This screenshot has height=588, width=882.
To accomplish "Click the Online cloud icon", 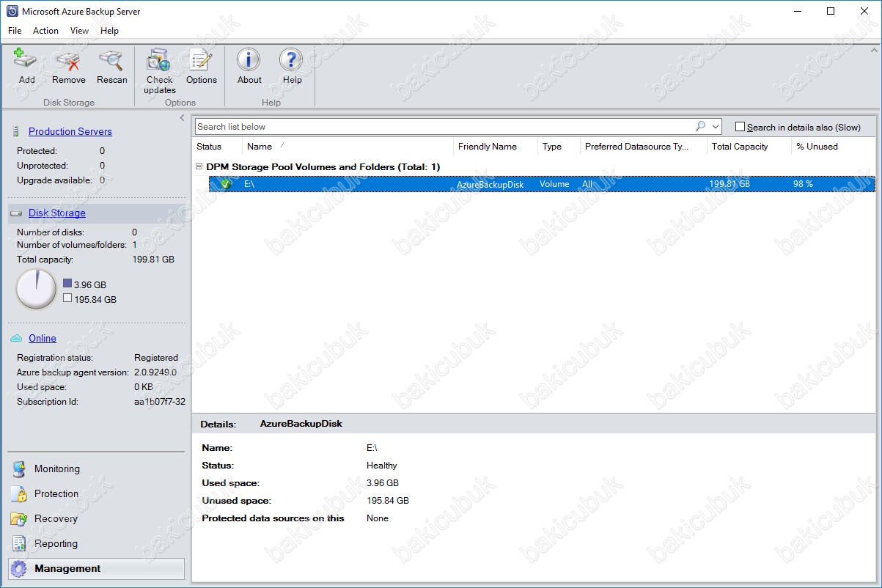I will [16, 338].
